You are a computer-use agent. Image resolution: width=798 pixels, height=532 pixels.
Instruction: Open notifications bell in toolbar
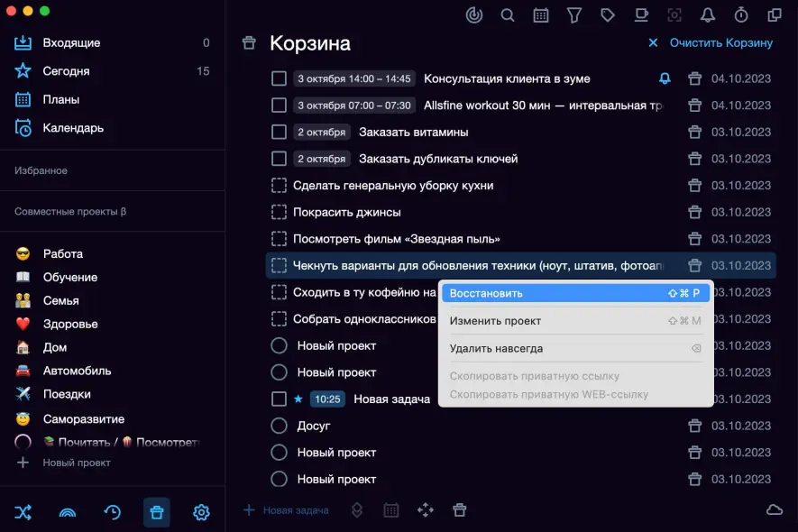[708, 15]
